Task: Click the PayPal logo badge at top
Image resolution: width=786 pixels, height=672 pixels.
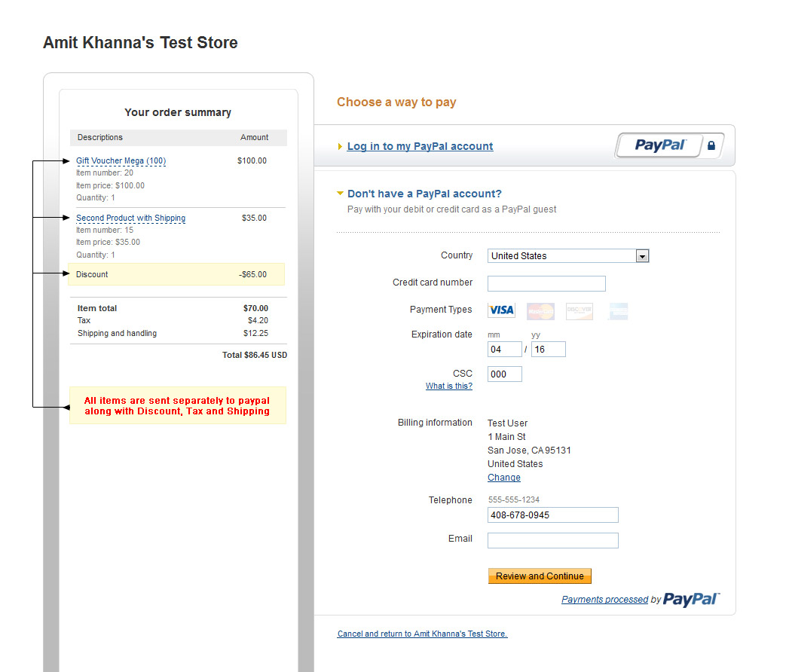Action: [659, 145]
